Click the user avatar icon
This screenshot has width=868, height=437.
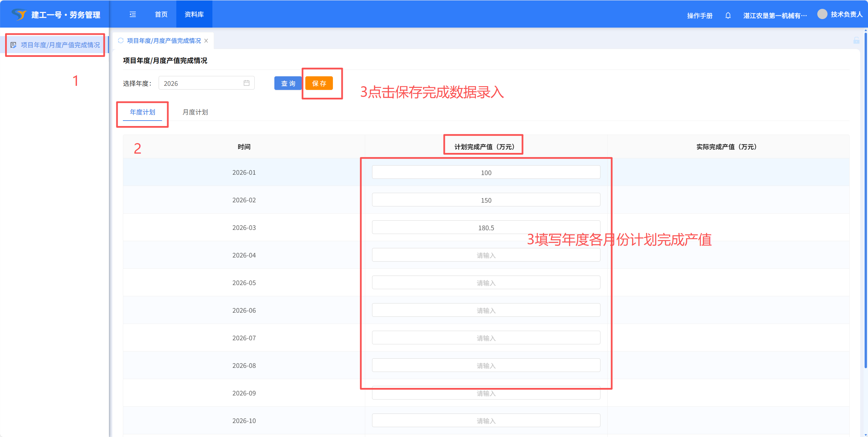[822, 14]
